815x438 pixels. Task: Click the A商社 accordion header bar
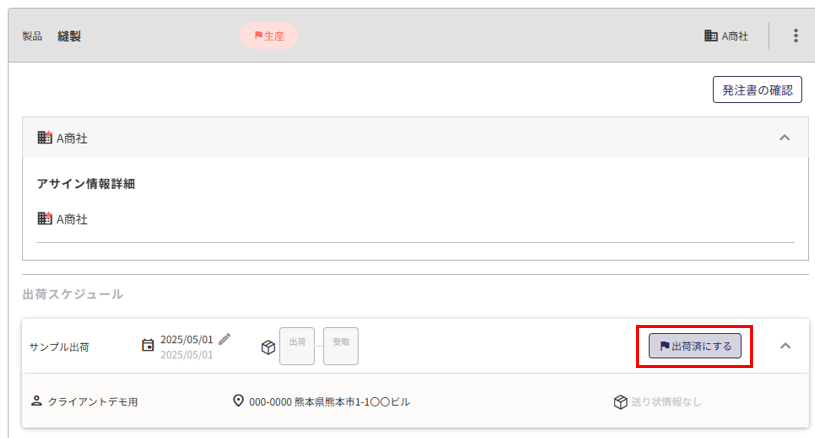(x=415, y=138)
